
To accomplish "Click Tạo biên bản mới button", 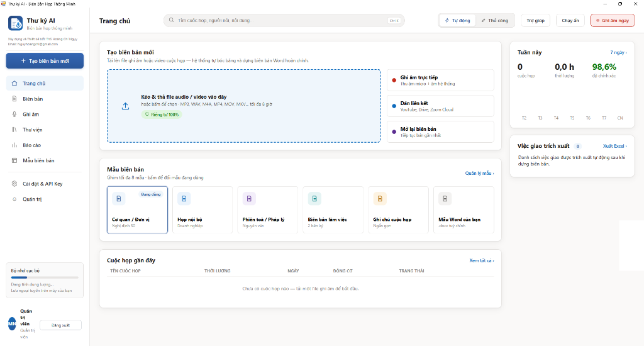I will tap(45, 61).
